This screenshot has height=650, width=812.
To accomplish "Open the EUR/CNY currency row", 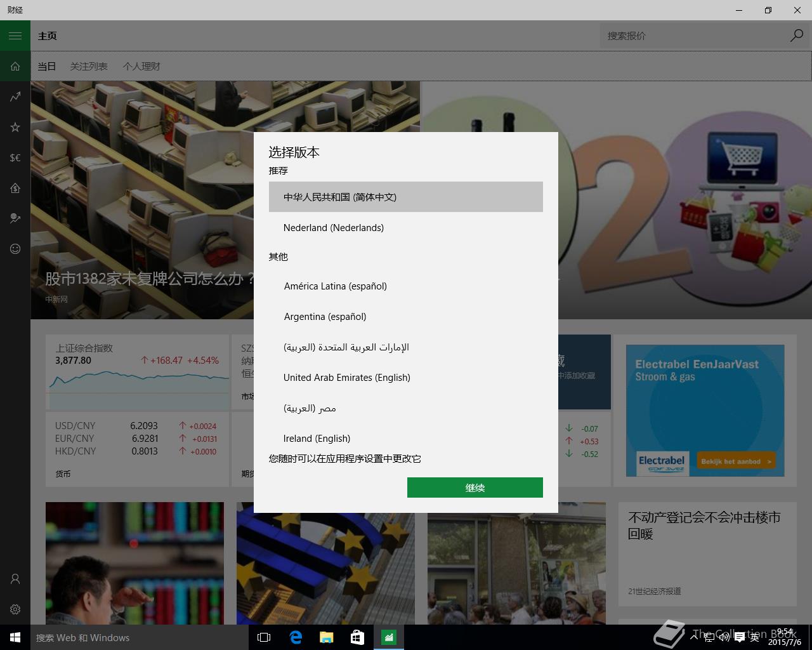I will pyautogui.click(x=136, y=438).
